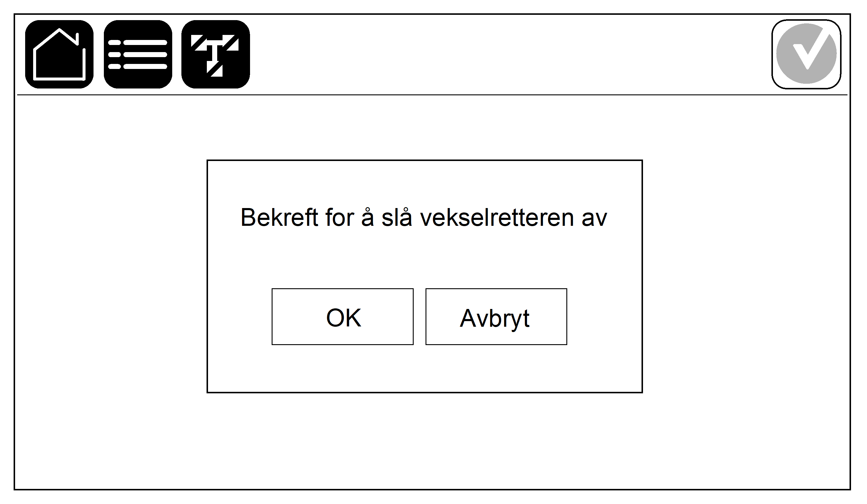Click OK in the confirmation dialog
The image size is (867, 504).
(342, 318)
